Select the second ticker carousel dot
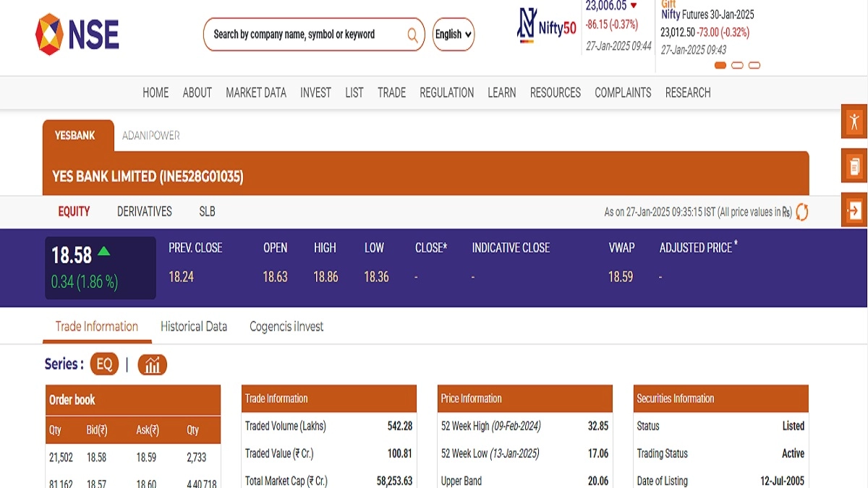The image size is (868, 488). tap(737, 65)
